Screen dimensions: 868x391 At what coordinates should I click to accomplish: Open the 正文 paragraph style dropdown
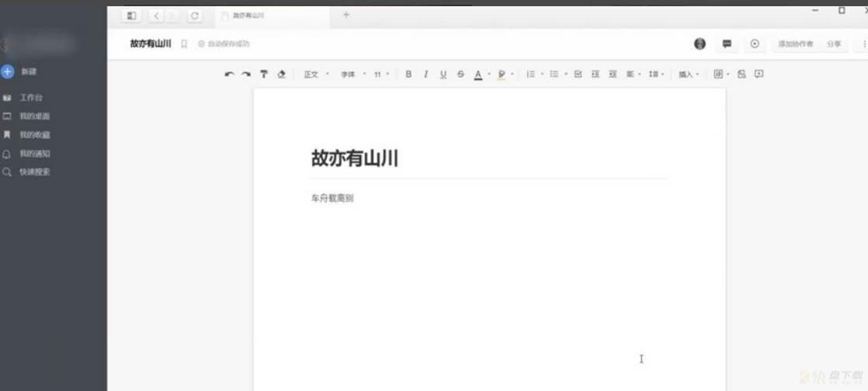(316, 75)
